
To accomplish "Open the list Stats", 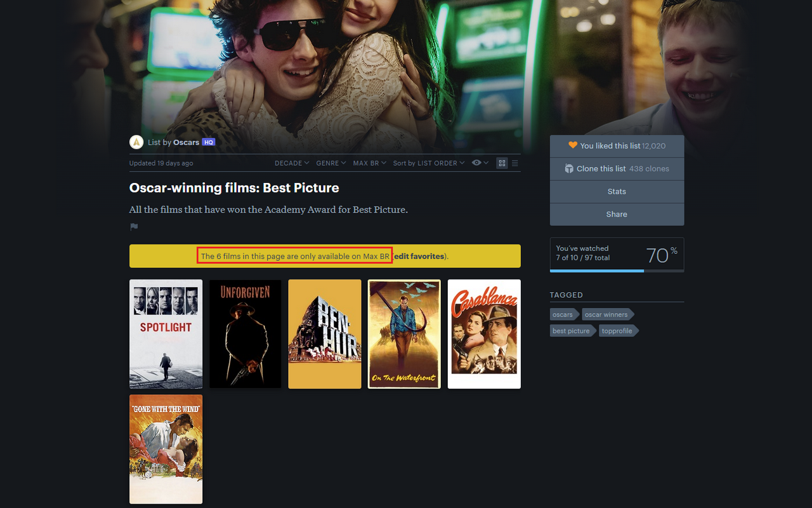I will click(x=617, y=192).
